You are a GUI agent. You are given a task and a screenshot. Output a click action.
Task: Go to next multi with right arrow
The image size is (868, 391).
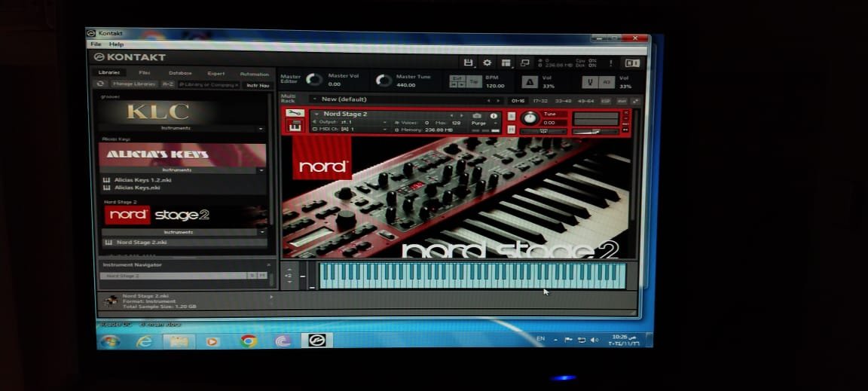(498, 101)
